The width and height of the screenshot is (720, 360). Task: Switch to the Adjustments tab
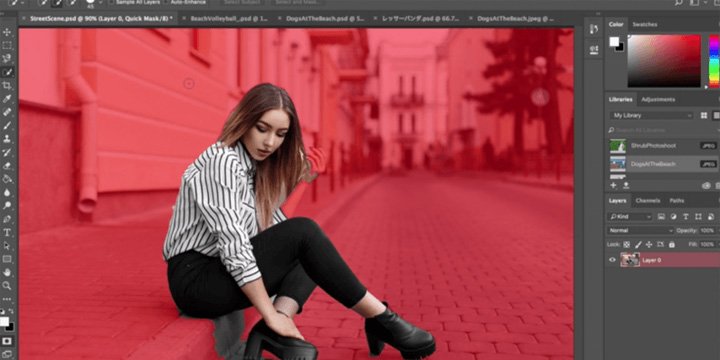click(658, 100)
